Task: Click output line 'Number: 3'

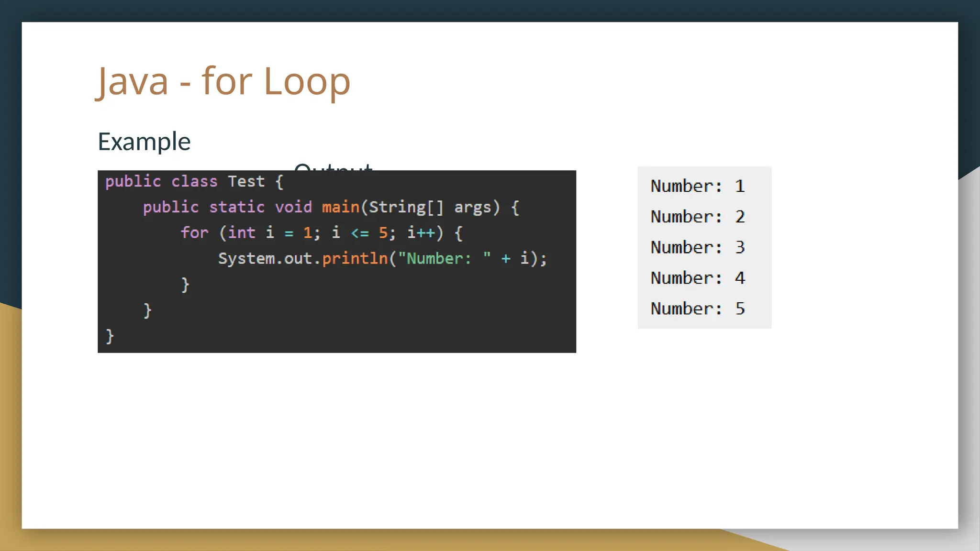Action: 697,247
